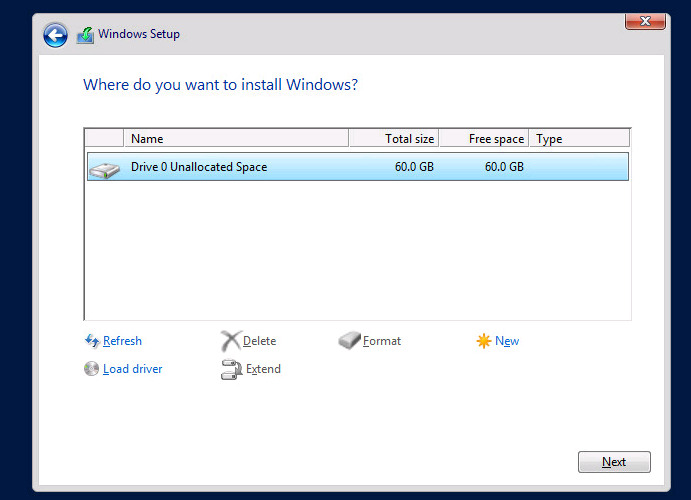Click the Load driver disc icon
Viewport: 691px width, 500px height.
(91, 368)
